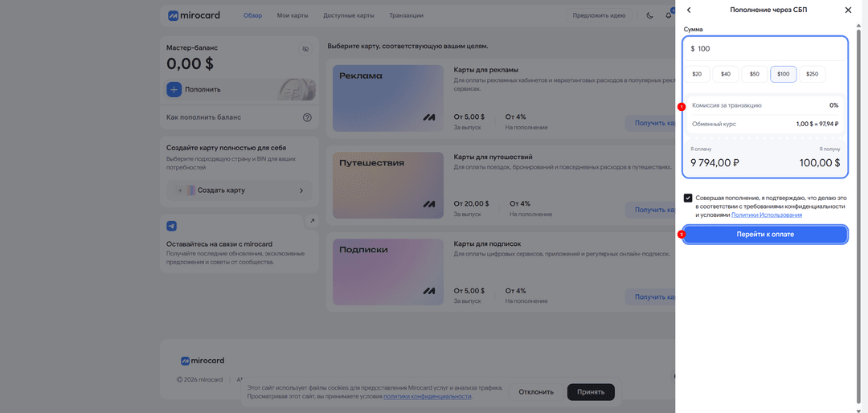The height and width of the screenshot is (413, 868).
Task: Open Политики Использования link
Action: point(767,215)
